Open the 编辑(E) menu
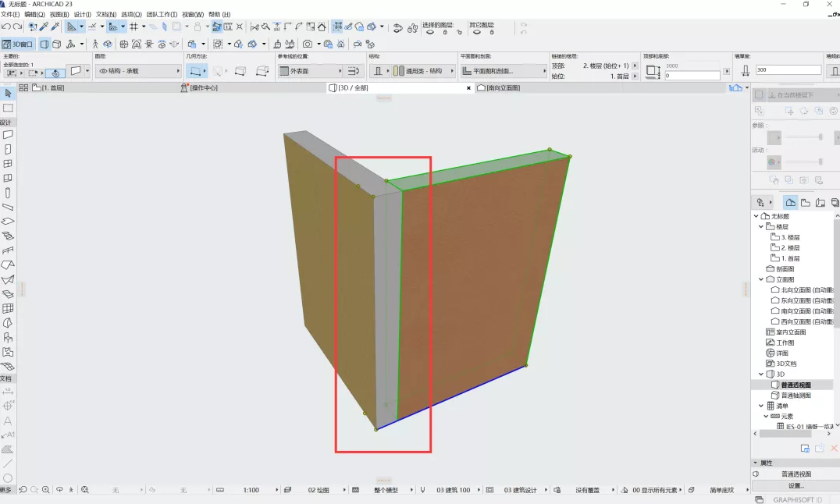Viewport: 840px width, 504px height. 34,15
